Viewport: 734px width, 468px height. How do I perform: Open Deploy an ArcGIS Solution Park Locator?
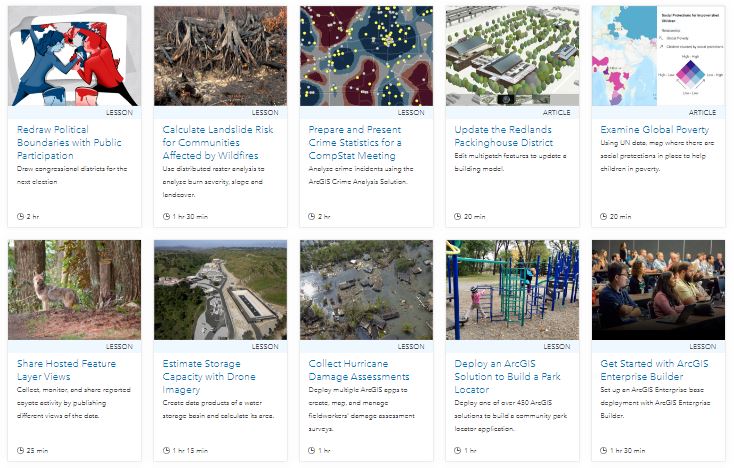tap(507, 377)
